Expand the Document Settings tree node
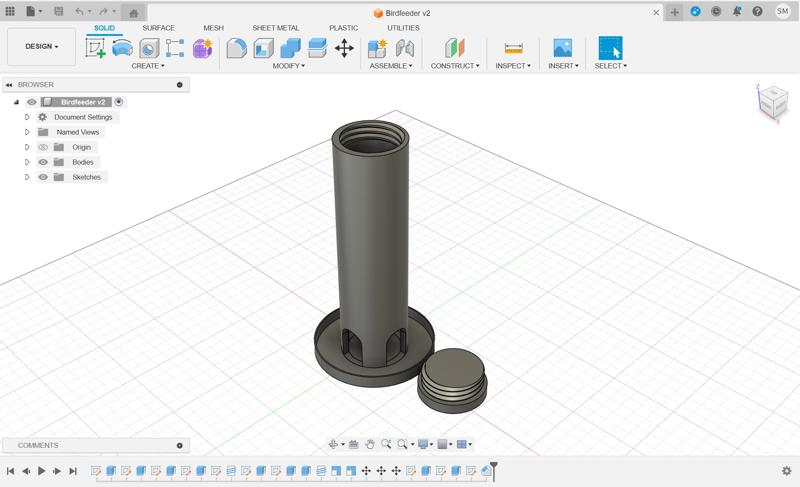This screenshot has width=800, height=487. point(28,117)
